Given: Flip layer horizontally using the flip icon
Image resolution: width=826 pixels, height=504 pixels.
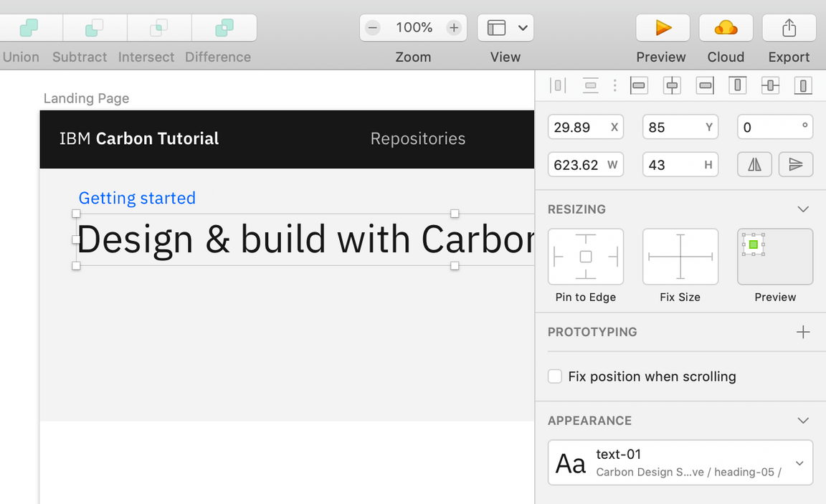Looking at the screenshot, I should (x=754, y=164).
